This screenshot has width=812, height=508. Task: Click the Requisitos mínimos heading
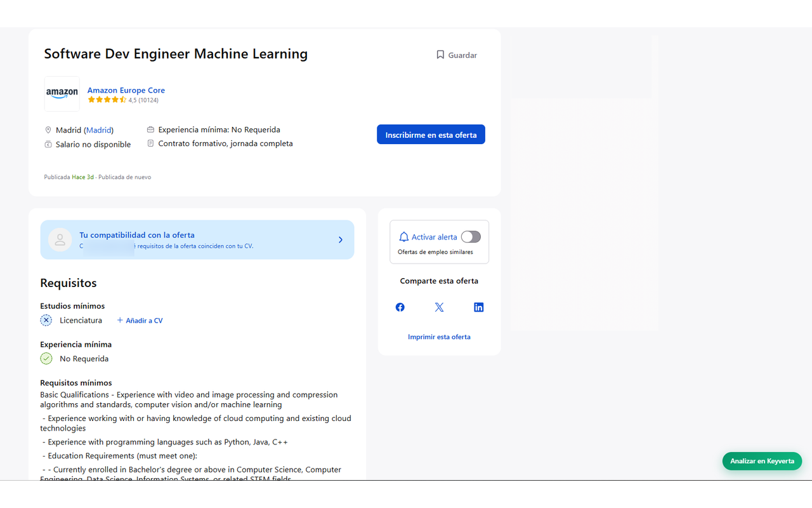pos(76,383)
